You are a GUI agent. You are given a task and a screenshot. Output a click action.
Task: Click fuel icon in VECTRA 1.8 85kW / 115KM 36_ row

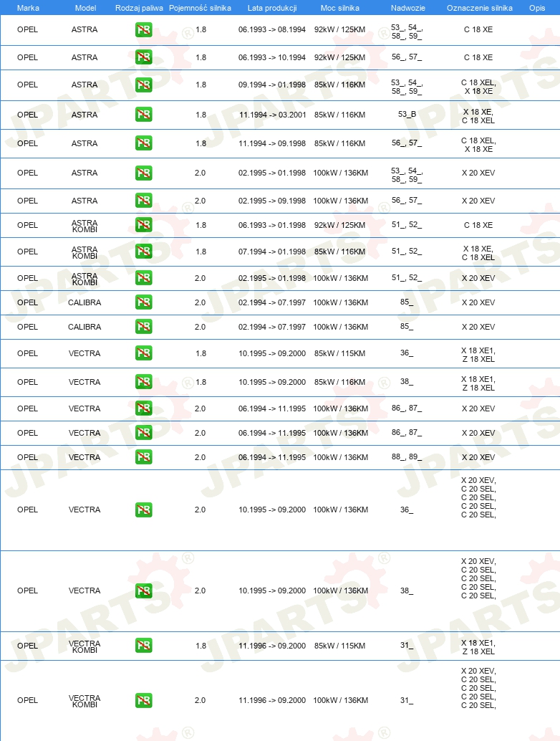pyautogui.click(x=143, y=353)
